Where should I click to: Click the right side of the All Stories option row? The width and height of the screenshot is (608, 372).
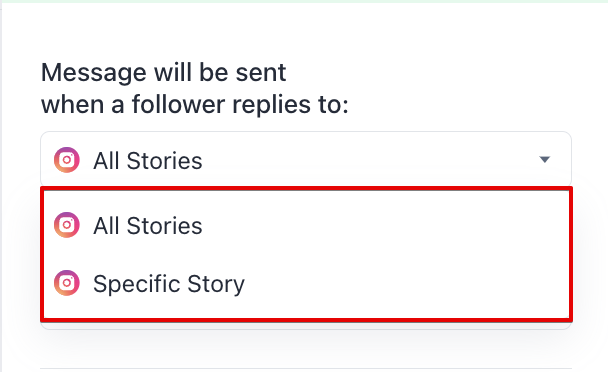tap(465, 225)
